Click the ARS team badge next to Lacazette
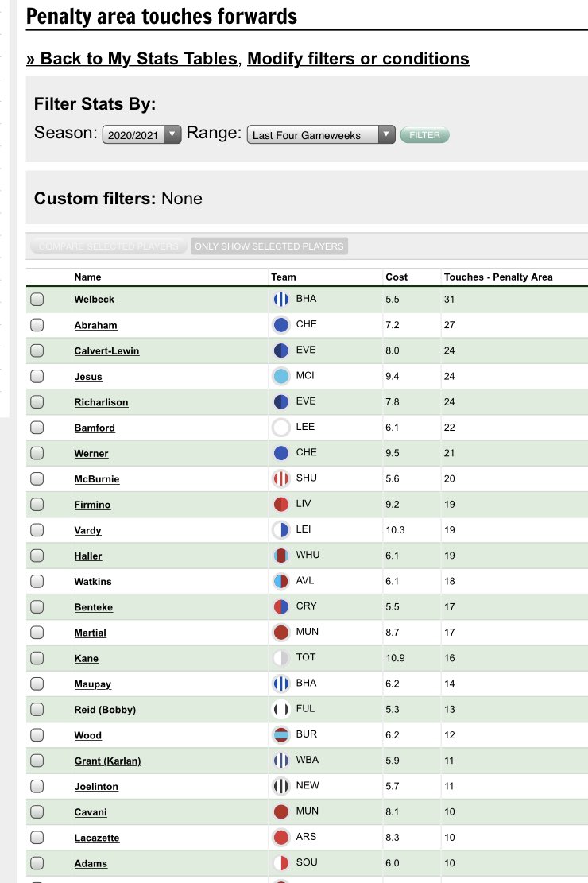588x883 pixels. (281, 838)
